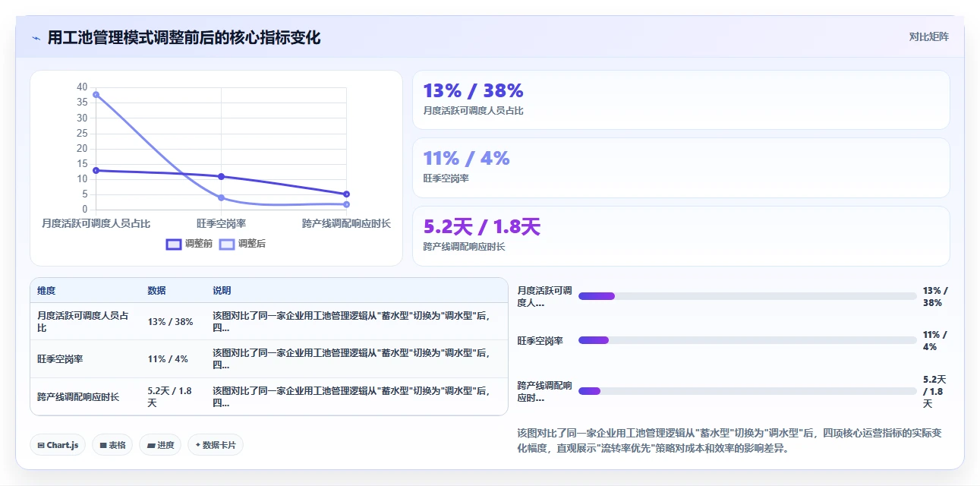Click the 调整后 point at value 38

tap(96, 94)
